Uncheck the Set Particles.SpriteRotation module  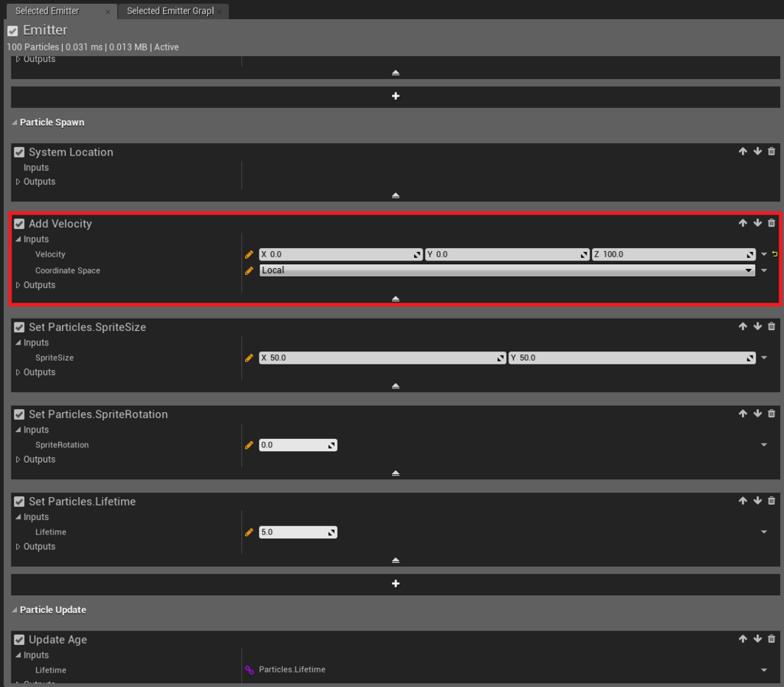pyautogui.click(x=19, y=414)
